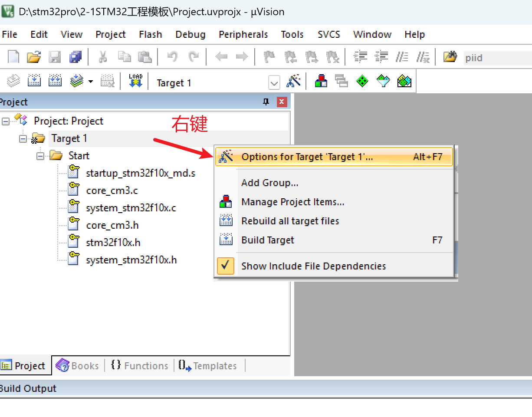Click the find text field containing piid
The image size is (532, 417).
(497, 58)
